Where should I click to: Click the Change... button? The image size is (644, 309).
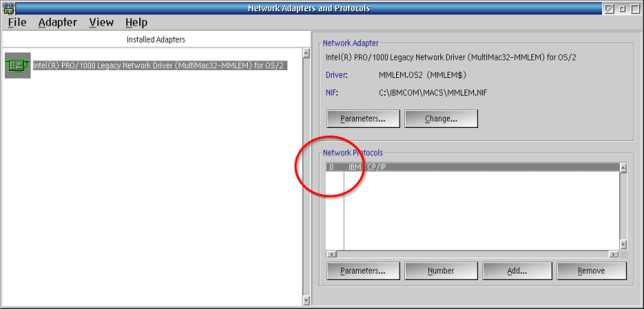[x=441, y=118]
